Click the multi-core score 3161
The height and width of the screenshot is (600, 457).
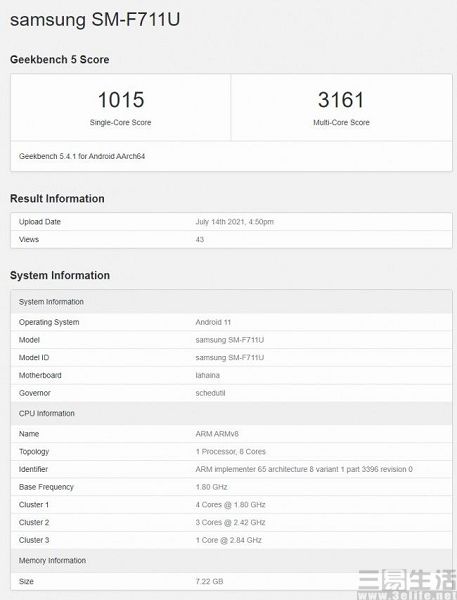point(341,99)
